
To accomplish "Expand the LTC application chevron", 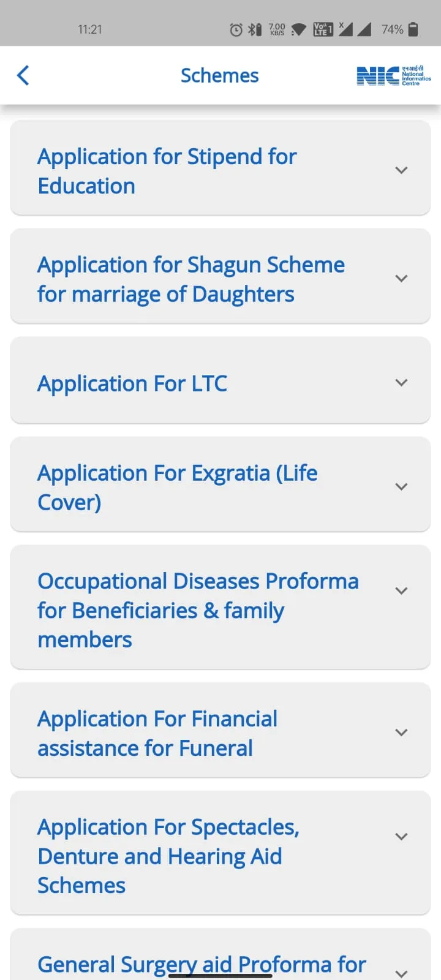I will click(401, 383).
